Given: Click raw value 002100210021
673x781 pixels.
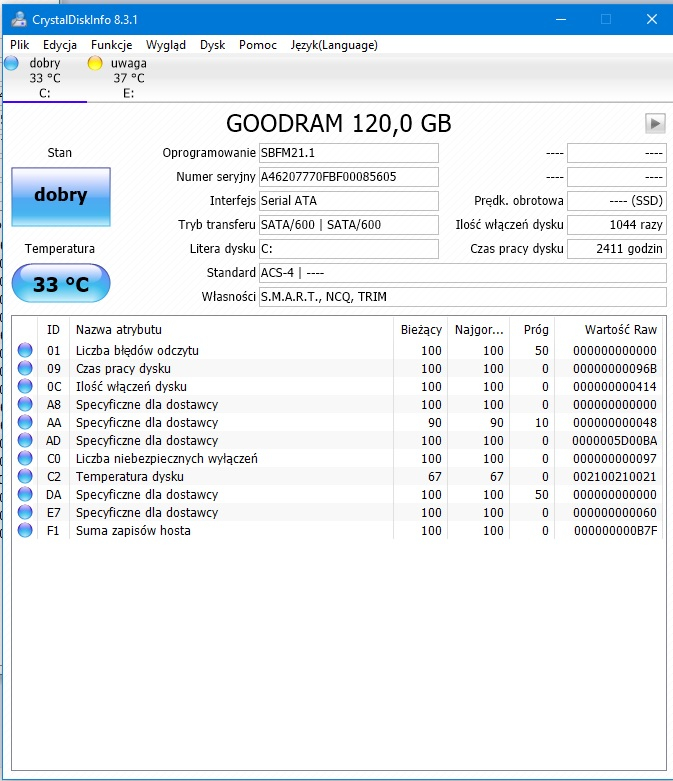Looking at the screenshot, I should (x=614, y=476).
